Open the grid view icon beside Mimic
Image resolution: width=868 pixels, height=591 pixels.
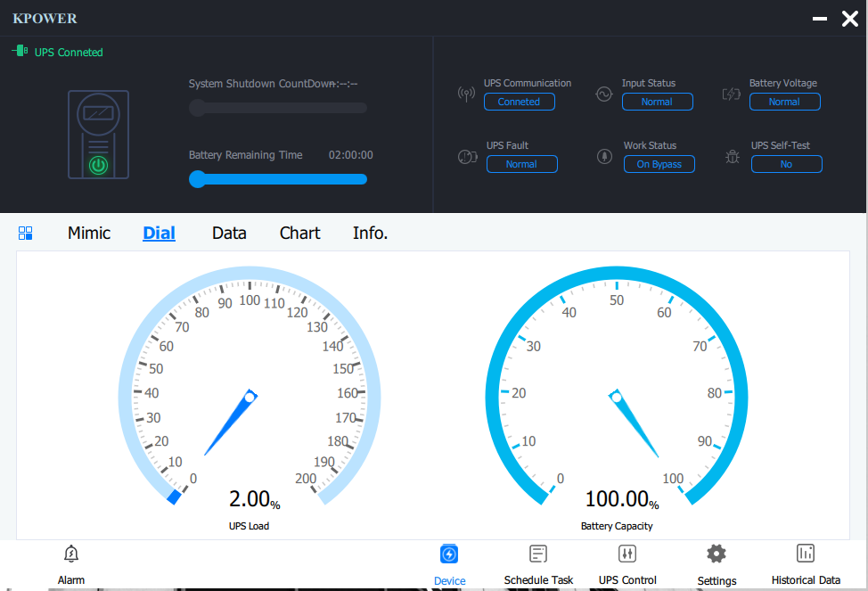click(26, 234)
